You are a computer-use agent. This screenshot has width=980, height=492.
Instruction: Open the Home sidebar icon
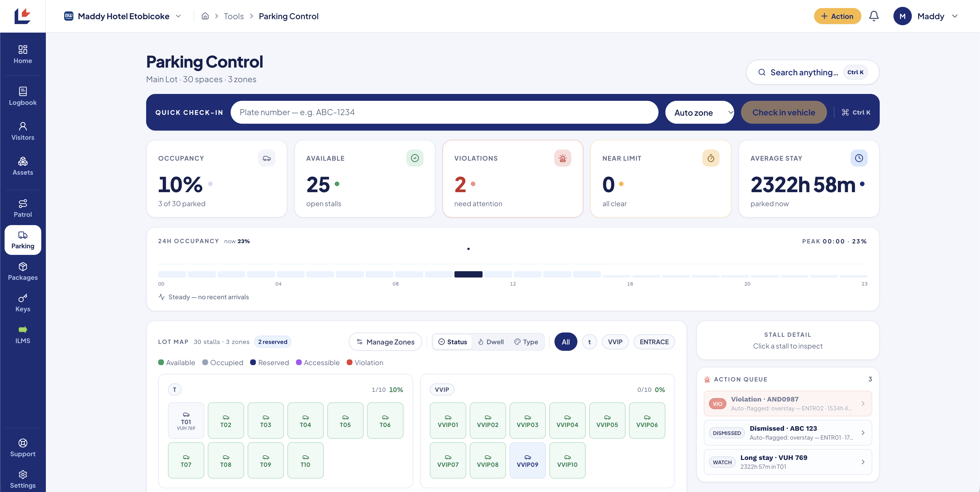coord(23,54)
